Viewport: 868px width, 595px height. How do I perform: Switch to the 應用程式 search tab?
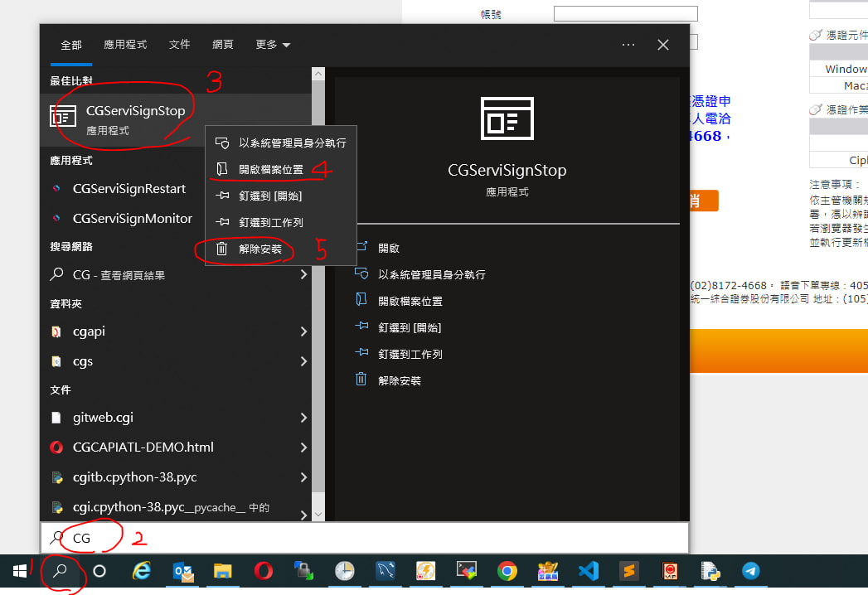point(125,45)
